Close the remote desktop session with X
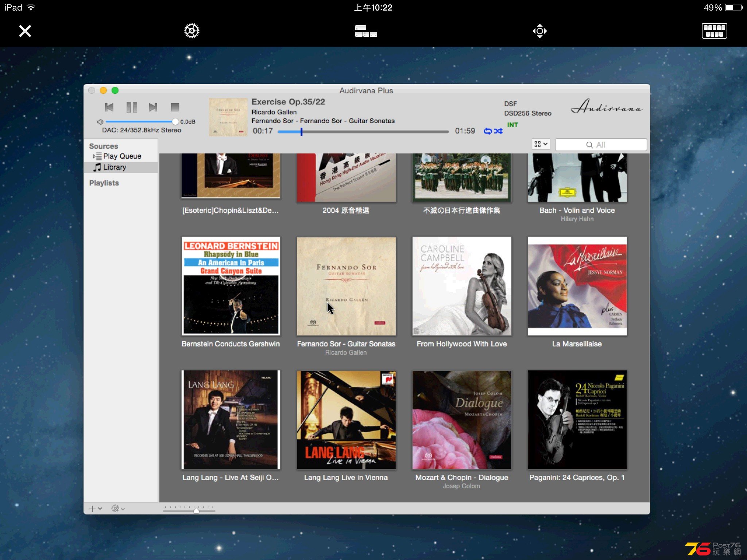 [25, 31]
